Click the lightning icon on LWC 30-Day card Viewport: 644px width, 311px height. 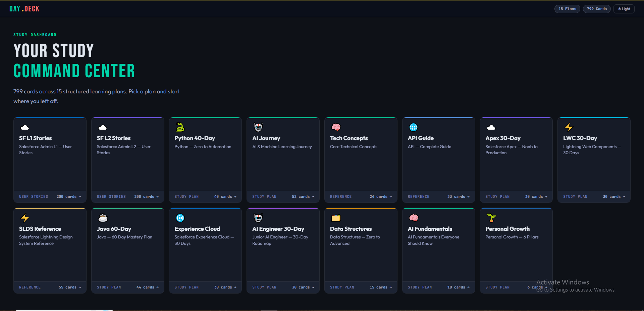(569, 127)
